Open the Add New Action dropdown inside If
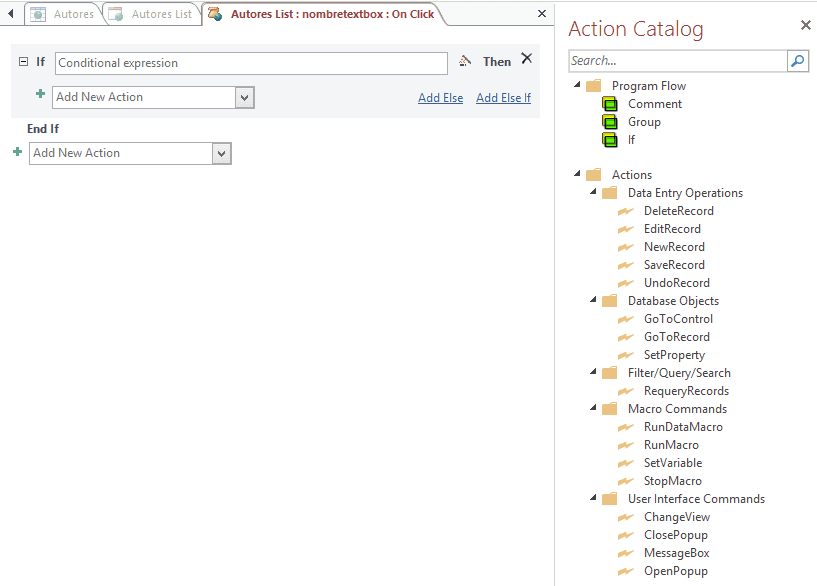817x586 pixels. click(244, 97)
